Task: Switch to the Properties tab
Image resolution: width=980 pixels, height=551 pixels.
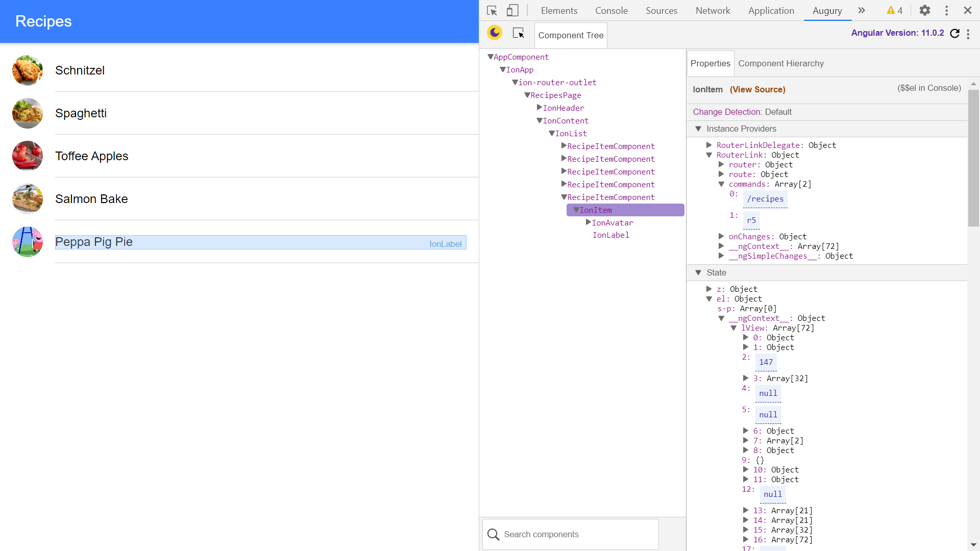Action: pyautogui.click(x=709, y=63)
